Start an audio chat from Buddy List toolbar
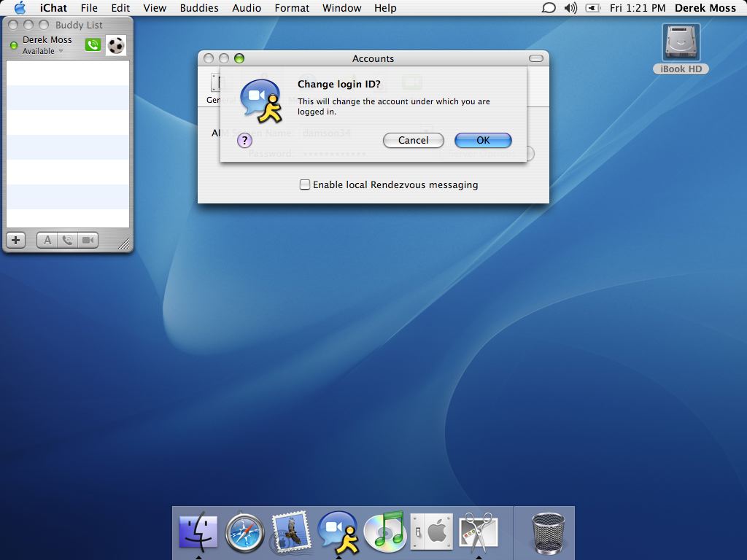747x560 pixels. pos(68,240)
